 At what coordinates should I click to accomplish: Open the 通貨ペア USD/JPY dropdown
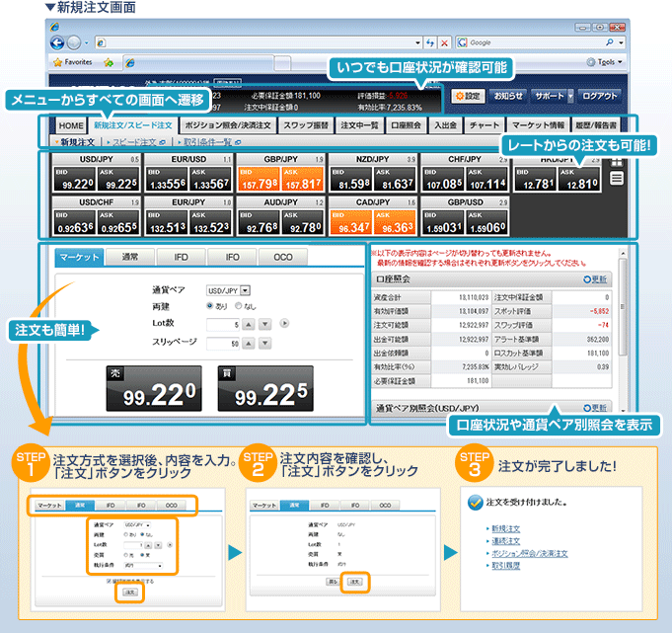(229, 290)
